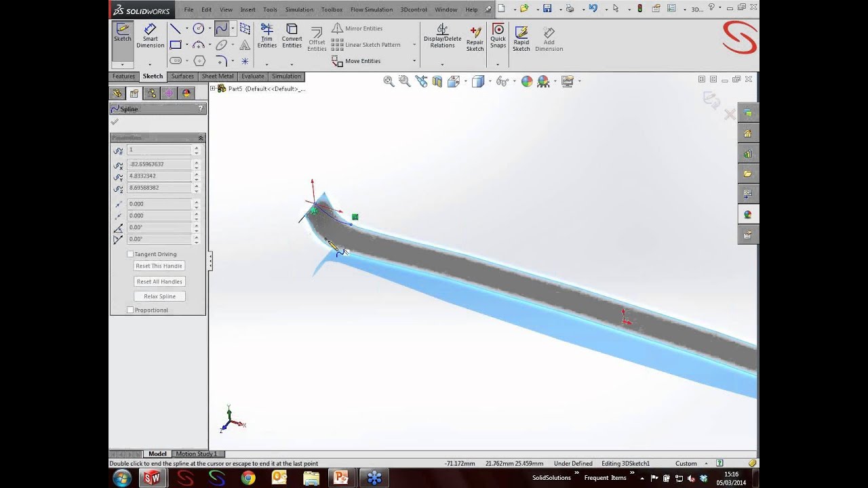Open Chrome from the Windows taskbar
868x488 pixels.
point(248,478)
